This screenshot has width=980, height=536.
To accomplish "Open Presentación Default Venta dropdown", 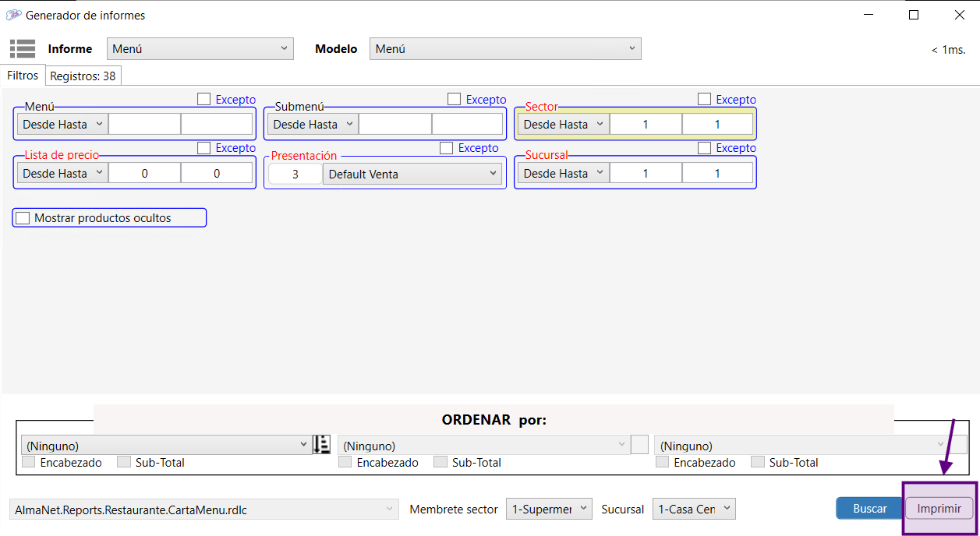I will point(412,174).
